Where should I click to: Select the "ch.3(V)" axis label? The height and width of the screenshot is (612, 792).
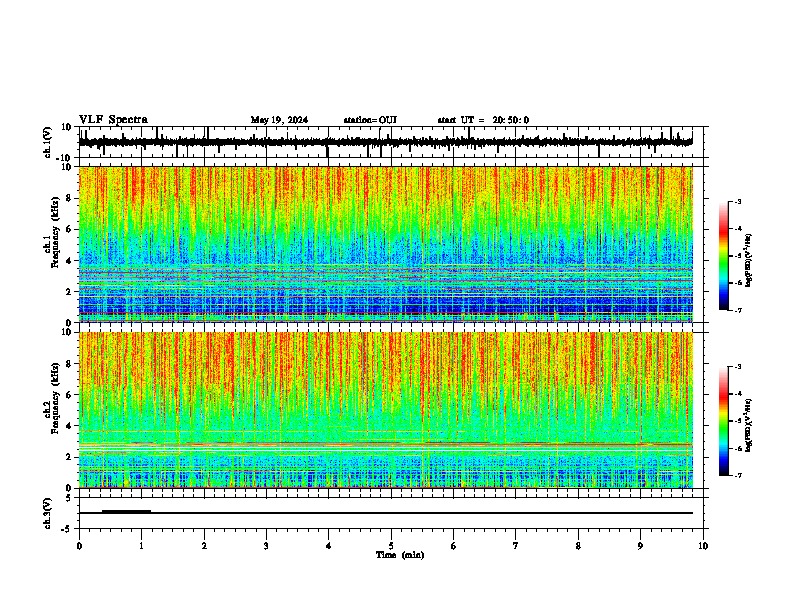pyautogui.click(x=48, y=514)
